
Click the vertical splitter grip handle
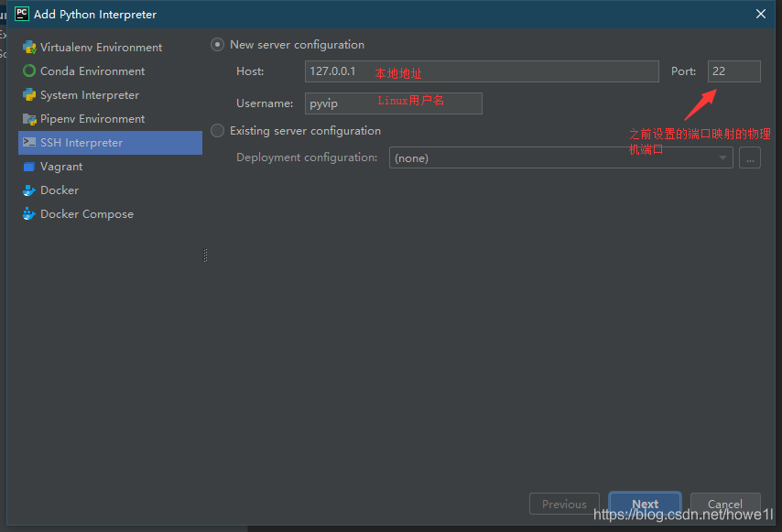click(x=205, y=255)
